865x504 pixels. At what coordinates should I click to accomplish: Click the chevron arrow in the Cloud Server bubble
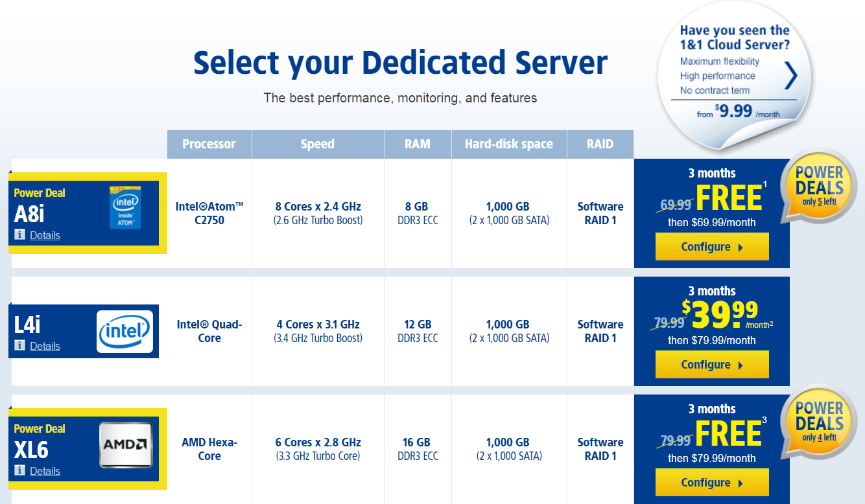pyautogui.click(x=791, y=76)
